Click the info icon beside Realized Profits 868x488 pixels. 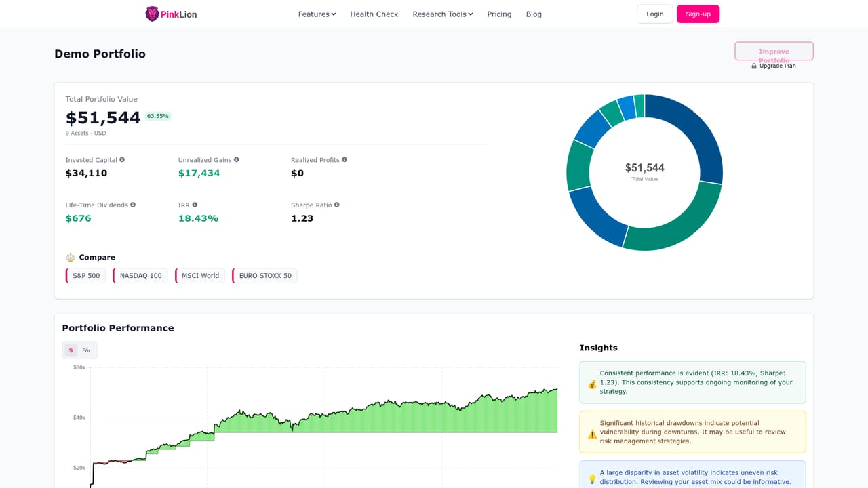tap(344, 160)
